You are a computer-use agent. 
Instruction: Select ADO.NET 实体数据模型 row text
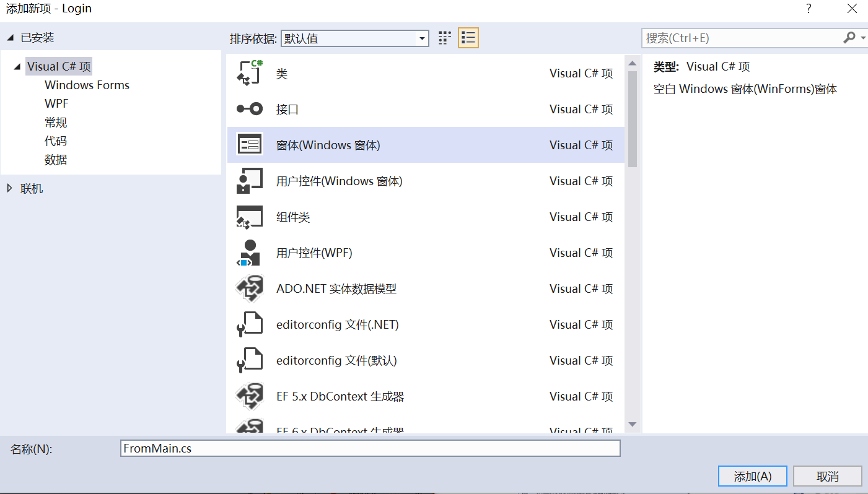point(336,289)
